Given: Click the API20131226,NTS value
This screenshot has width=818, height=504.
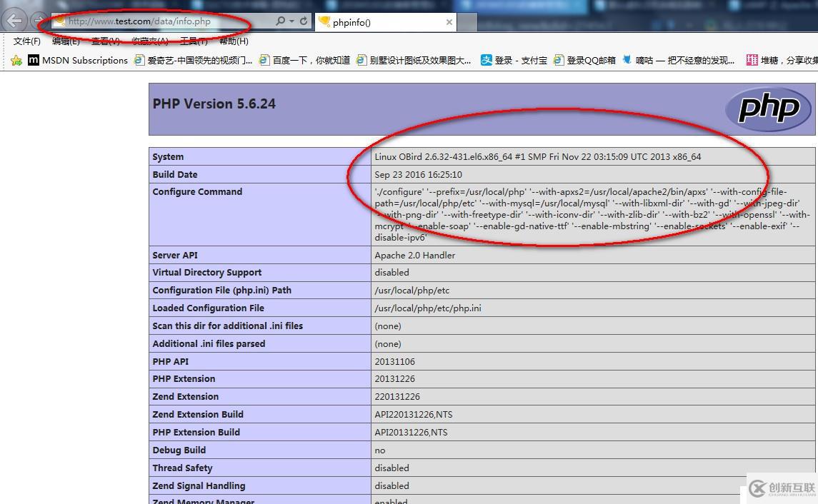Looking at the screenshot, I should pyautogui.click(x=411, y=433).
